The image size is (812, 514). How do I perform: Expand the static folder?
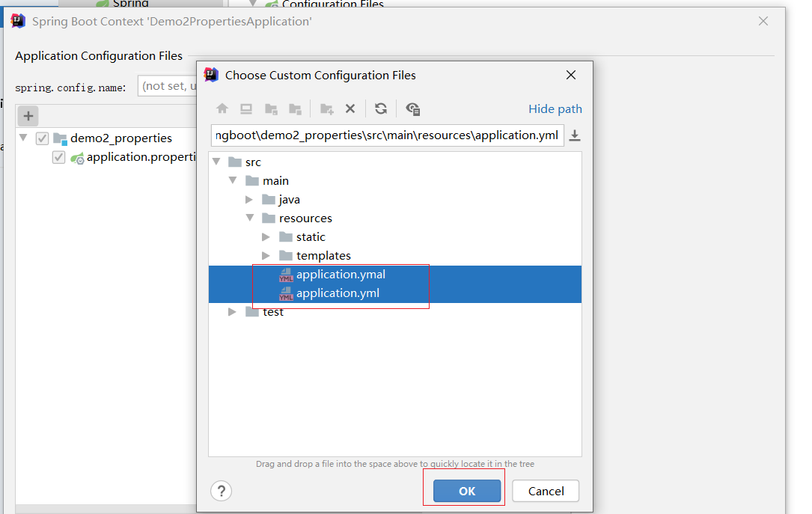[x=266, y=237]
